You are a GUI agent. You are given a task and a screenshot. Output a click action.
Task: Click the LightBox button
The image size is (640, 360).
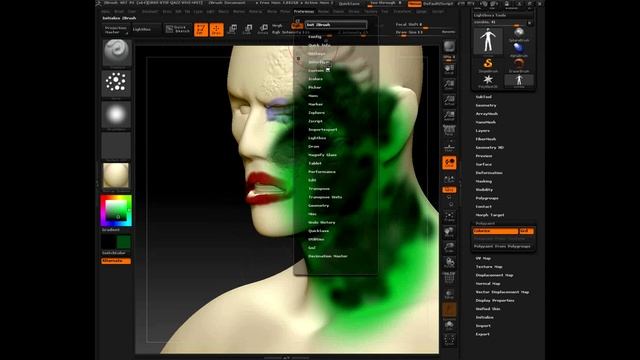pos(146,29)
